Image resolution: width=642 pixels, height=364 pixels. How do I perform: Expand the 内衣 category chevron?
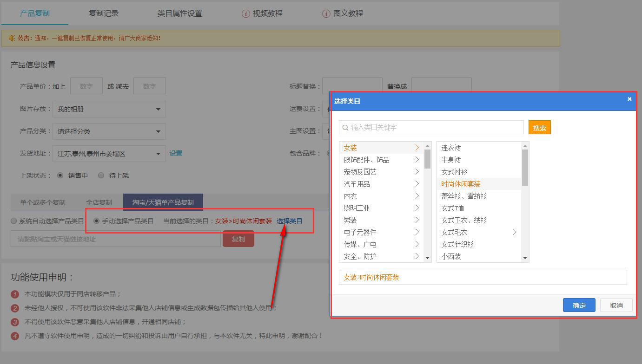417,196
